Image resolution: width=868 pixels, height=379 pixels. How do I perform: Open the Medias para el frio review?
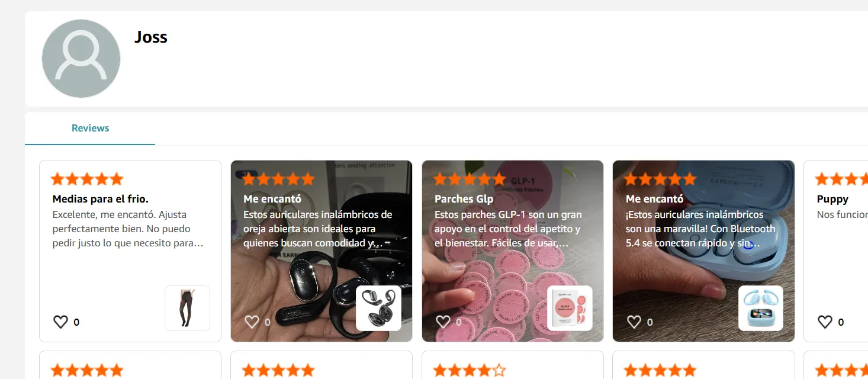(x=101, y=199)
